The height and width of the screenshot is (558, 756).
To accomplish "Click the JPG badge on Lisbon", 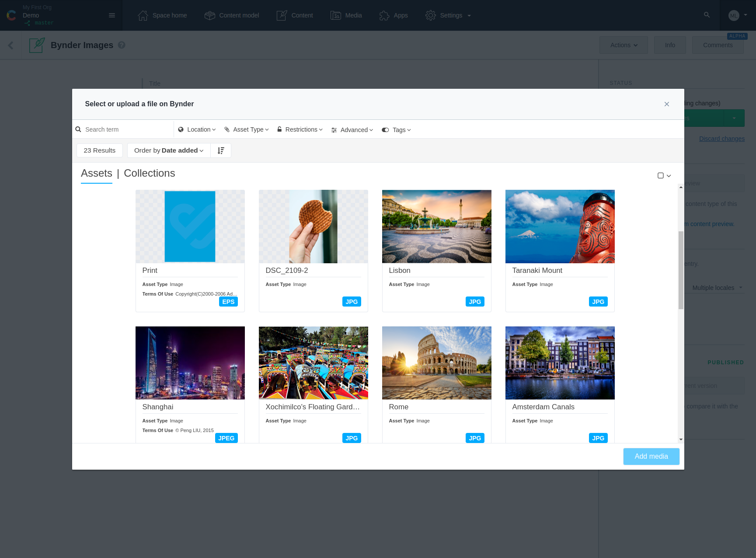I will point(475,302).
